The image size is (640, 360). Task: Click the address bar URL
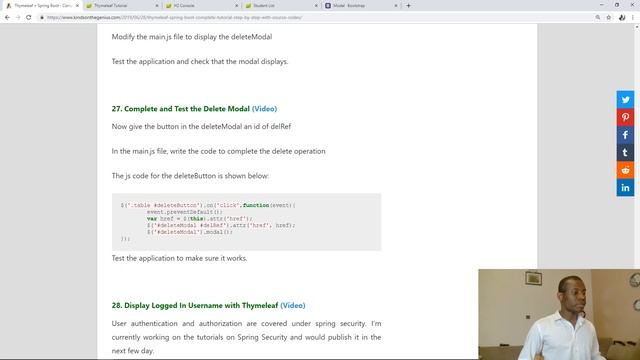click(174, 18)
